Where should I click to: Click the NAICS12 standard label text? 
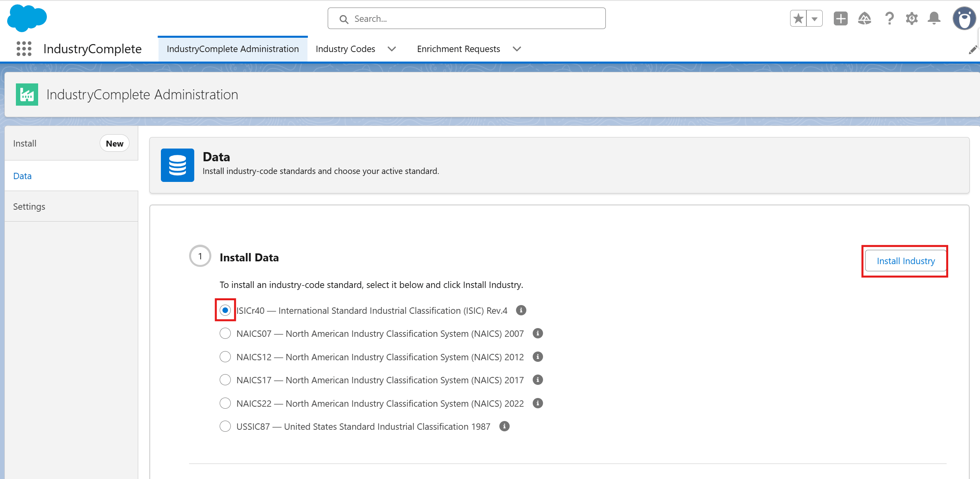click(380, 357)
